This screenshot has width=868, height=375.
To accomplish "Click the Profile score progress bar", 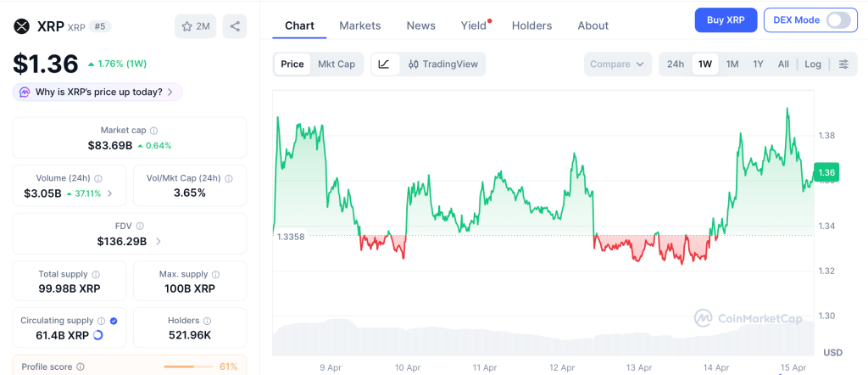I will pyautogui.click(x=188, y=367).
